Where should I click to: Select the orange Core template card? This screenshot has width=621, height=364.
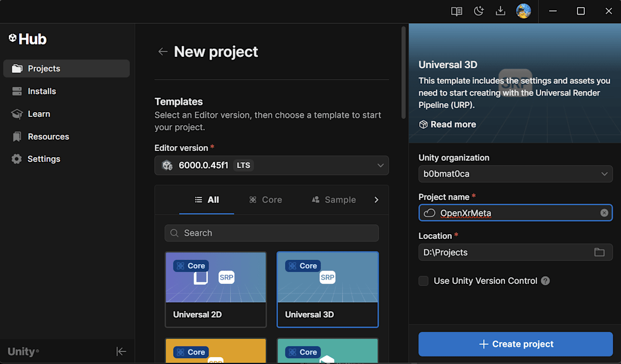tap(216, 351)
